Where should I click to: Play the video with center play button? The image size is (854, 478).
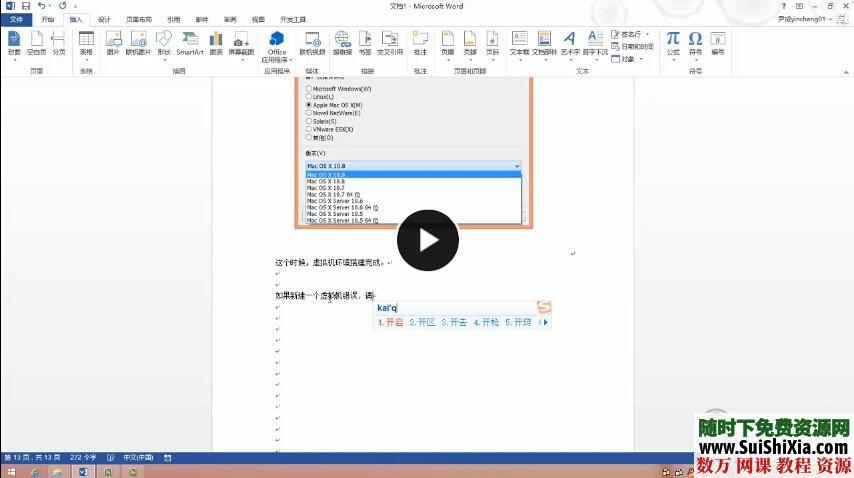pyautogui.click(x=428, y=240)
